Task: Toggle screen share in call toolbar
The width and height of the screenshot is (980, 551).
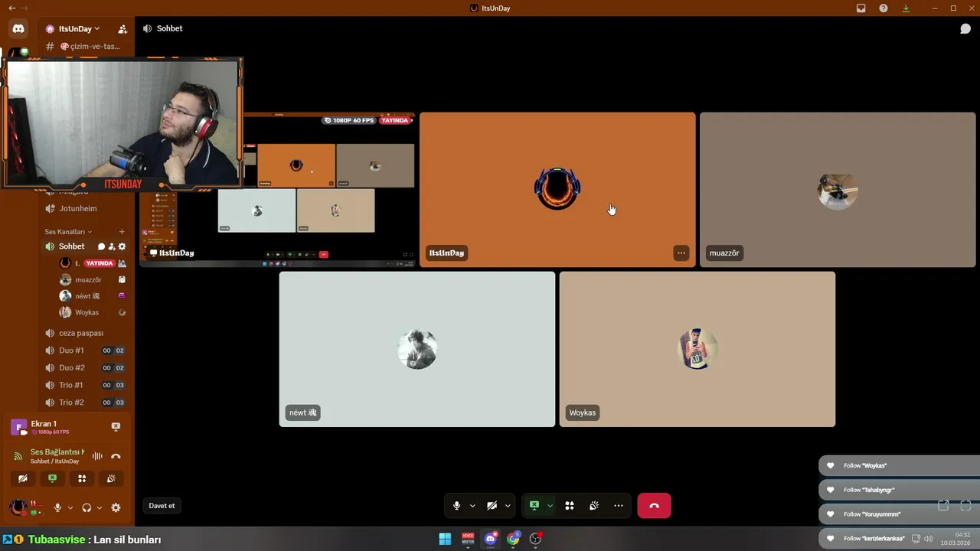Action: coord(534,506)
